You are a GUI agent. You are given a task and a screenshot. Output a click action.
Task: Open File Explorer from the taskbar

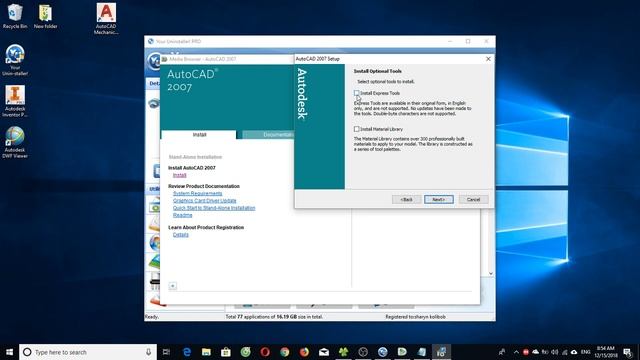coord(206,352)
